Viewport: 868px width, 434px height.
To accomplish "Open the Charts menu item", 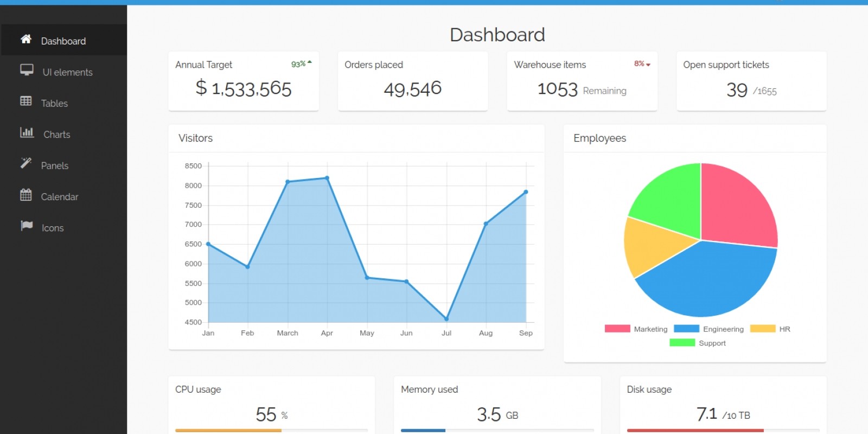I will [56, 135].
